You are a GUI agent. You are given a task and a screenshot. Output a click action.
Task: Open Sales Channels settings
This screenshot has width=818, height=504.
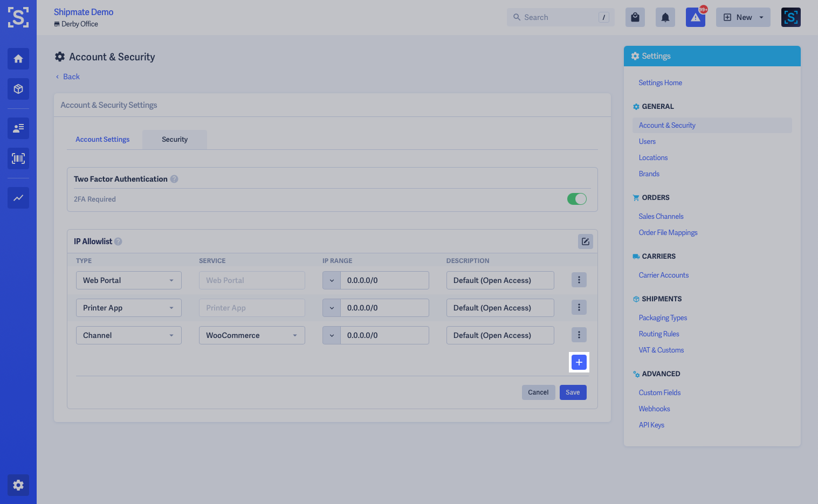click(661, 217)
